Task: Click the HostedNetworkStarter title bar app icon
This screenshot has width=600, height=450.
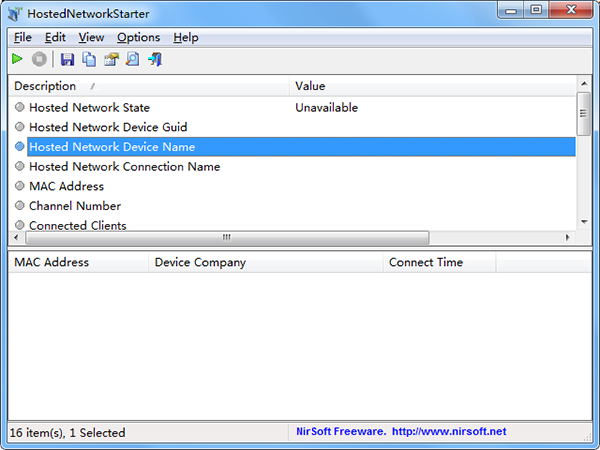Action: pyautogui.click(x=15, y=14)
